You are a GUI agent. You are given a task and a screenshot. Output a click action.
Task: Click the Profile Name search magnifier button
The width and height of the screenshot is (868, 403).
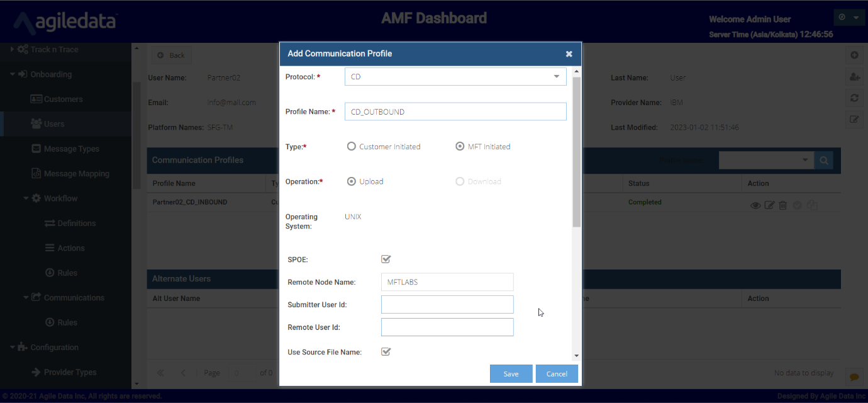[x=823, y=161]
